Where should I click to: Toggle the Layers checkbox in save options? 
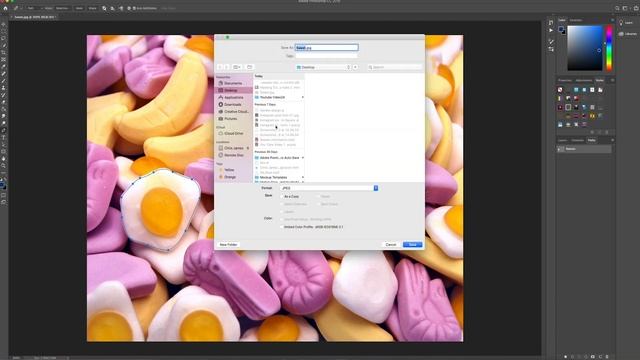[x=282, y=212]
